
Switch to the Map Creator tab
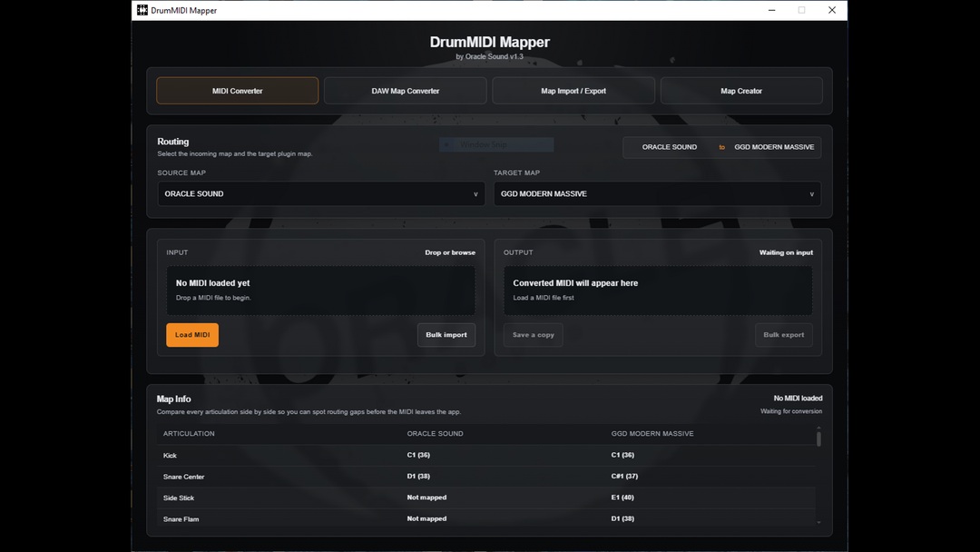coord(741,91)
